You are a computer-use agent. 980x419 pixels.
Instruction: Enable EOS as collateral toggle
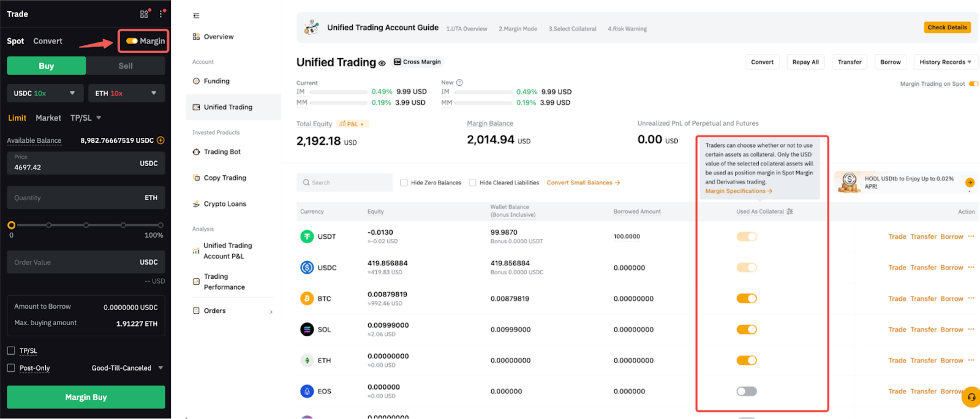(747, 391)
